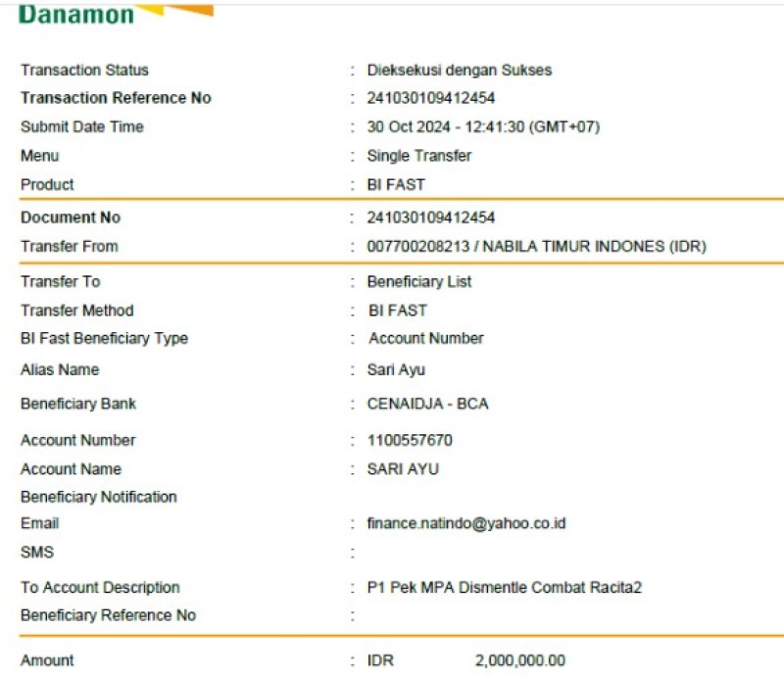The image size is (784, 679).
Task: Click the 'Beneficiary Bank' label
Action: click(78, 404)
